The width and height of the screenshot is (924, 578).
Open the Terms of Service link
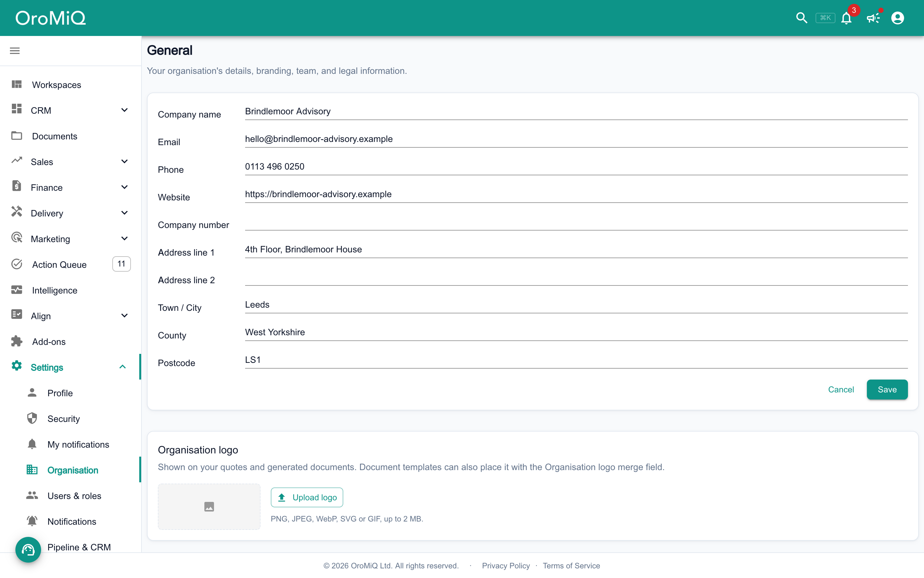[571, 565]
